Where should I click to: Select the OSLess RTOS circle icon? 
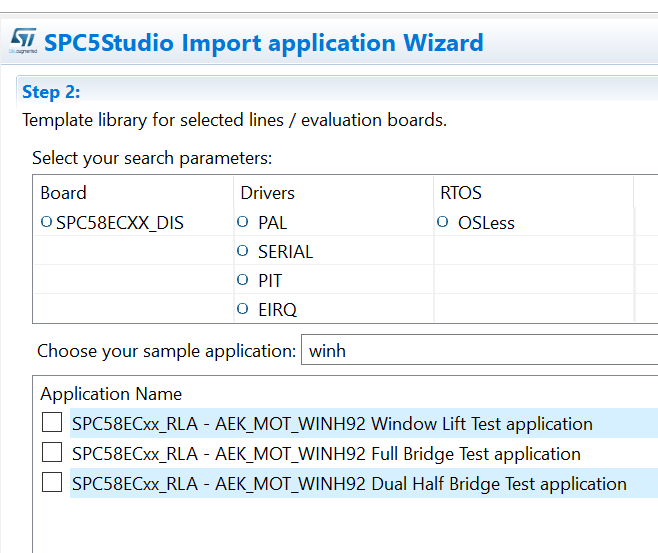442,222
